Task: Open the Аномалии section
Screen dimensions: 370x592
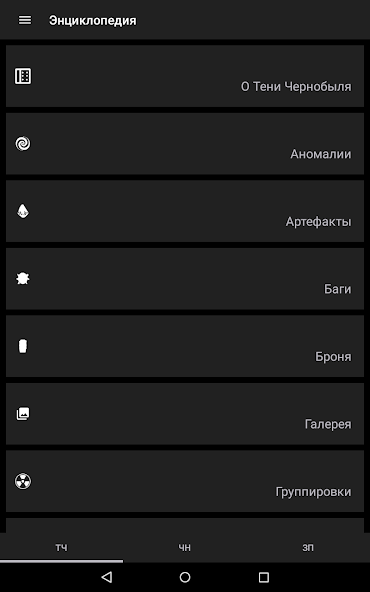Action: point(185,143)
